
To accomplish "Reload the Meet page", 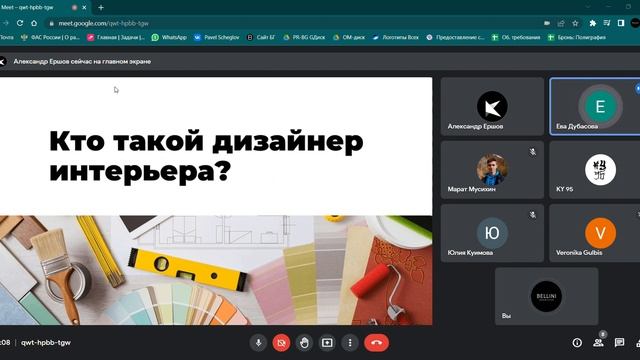I will pos(20,23).
